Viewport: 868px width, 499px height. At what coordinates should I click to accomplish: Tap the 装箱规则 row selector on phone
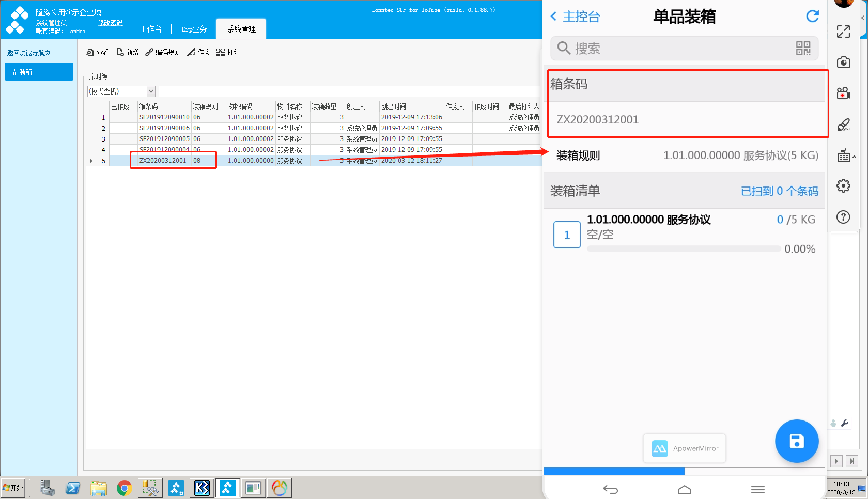(x=685, y=155)
